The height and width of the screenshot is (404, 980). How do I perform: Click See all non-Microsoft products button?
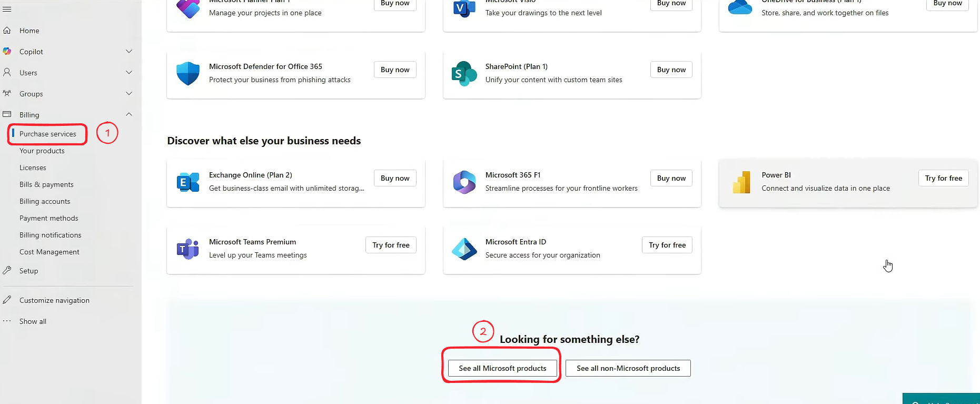click(x=628, y=368)
